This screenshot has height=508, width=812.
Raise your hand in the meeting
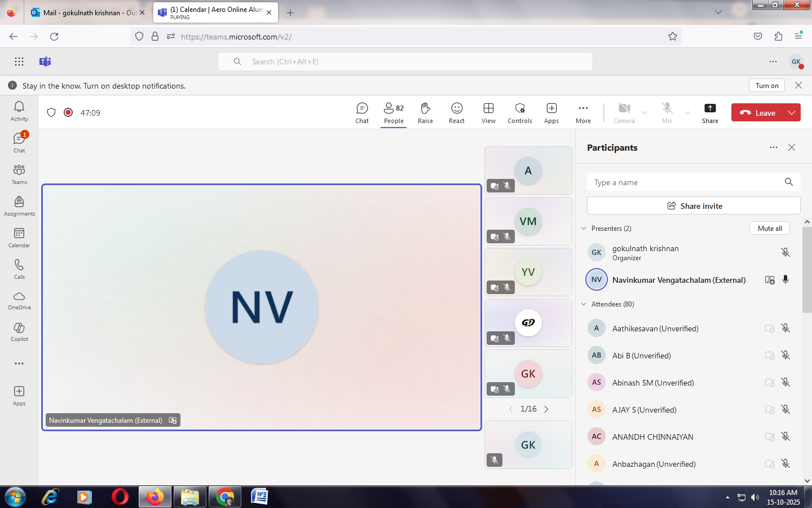click(425, 112)
